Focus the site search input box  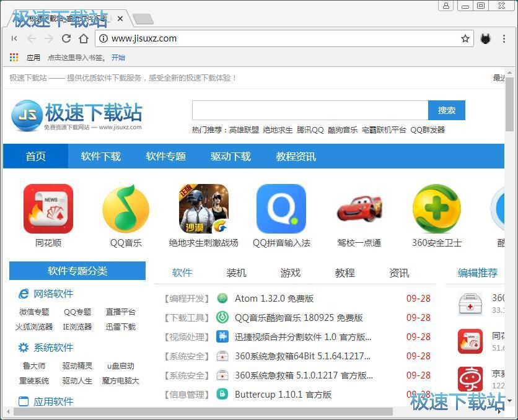pyautogui.click(x=310, y=110)
